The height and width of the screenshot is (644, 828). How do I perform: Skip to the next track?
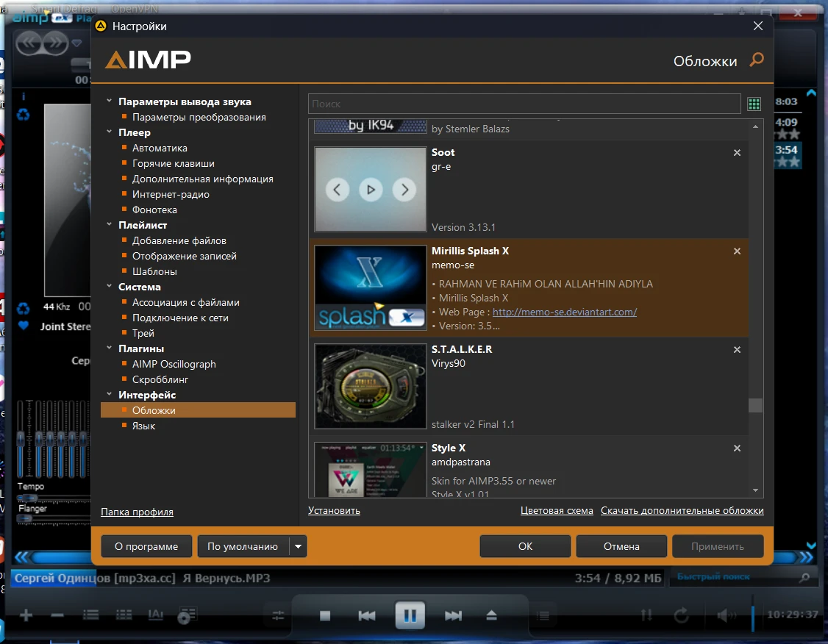click(x=453, y=615)
